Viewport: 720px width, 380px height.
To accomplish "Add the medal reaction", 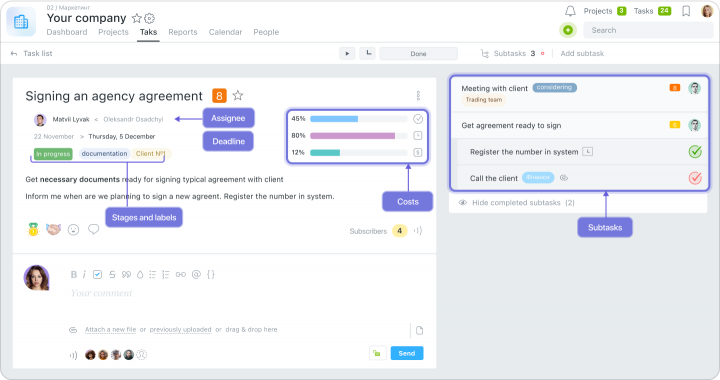I will click(x=33, y=229).
